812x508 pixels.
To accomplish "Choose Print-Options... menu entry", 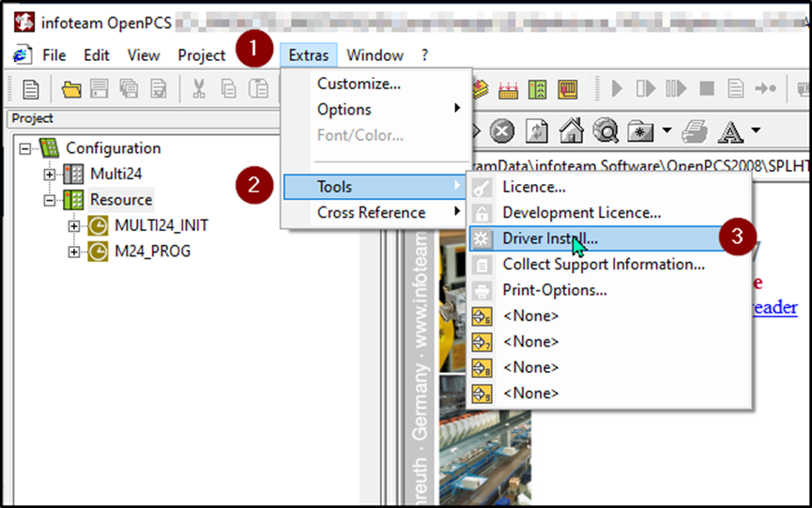I will (x=610, y=290).
